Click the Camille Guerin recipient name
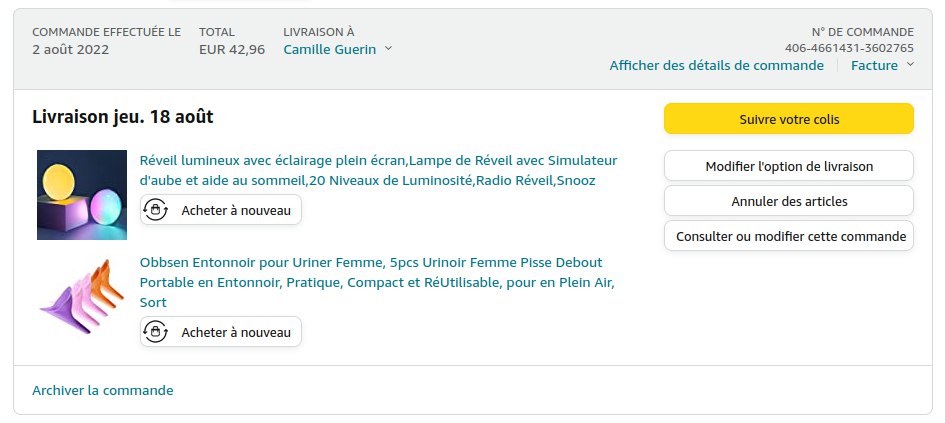 329,49
